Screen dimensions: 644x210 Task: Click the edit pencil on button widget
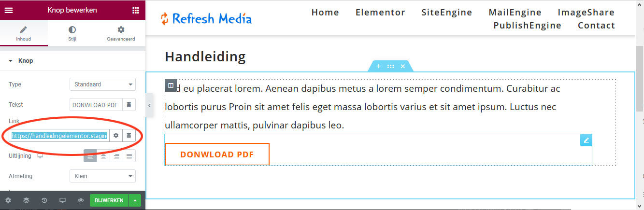pyautogui.click(x=586, y=140)
